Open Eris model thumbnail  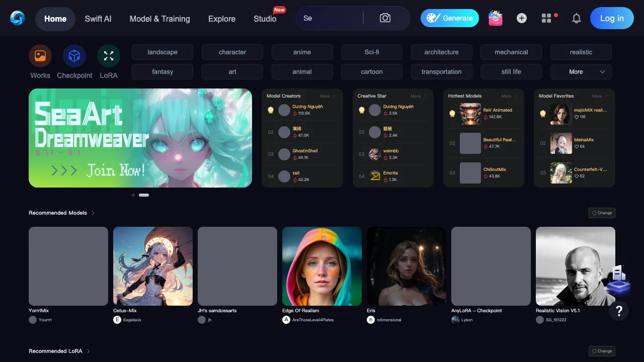pos(407,266)
